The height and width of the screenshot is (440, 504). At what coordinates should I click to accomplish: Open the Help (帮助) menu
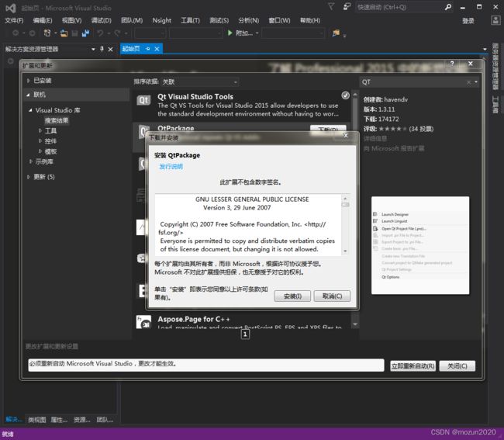(x=310, y=21)
